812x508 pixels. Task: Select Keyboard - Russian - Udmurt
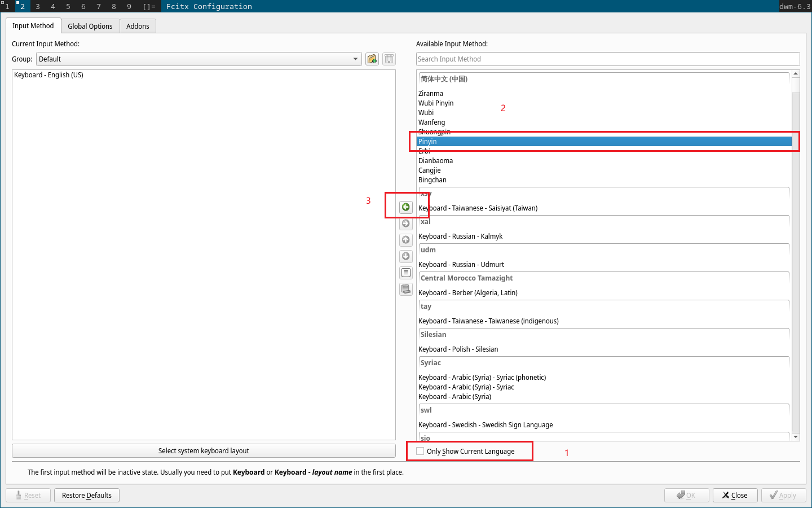(604, 265)
